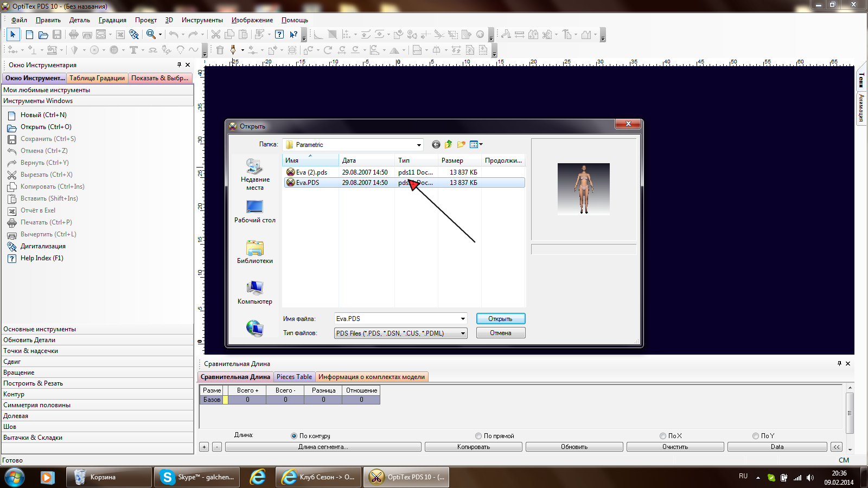This screenshot has width=868, height=488.
Task: Click the Zoom magnifier tool in the toolbar
Action: click(x=151, y=35)
